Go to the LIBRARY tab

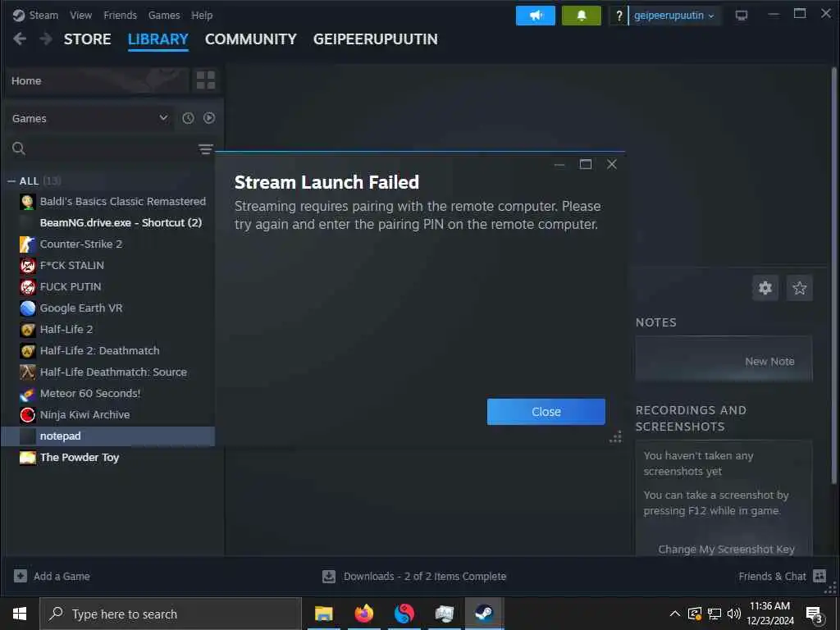(158, 39)
